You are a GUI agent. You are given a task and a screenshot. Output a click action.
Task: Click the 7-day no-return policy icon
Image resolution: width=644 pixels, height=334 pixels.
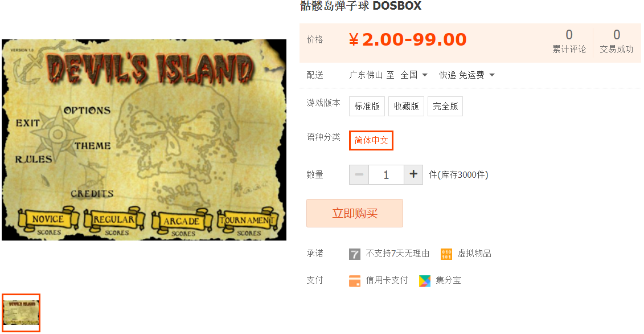(354, 254)
